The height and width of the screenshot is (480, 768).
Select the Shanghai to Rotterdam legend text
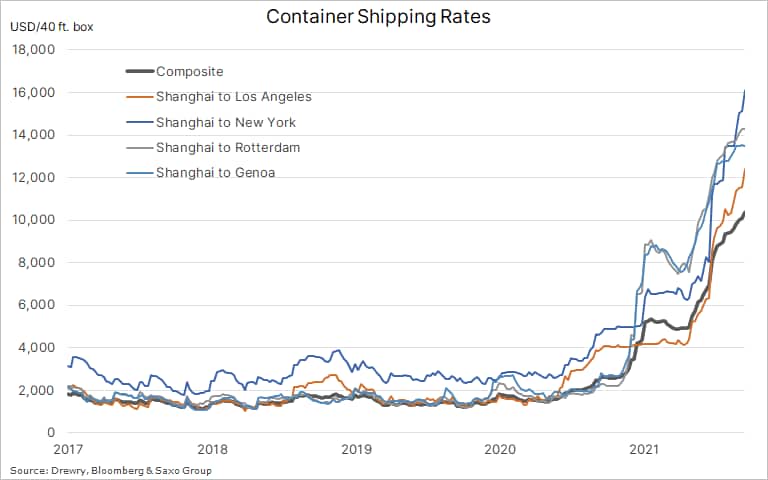(229, 148)
